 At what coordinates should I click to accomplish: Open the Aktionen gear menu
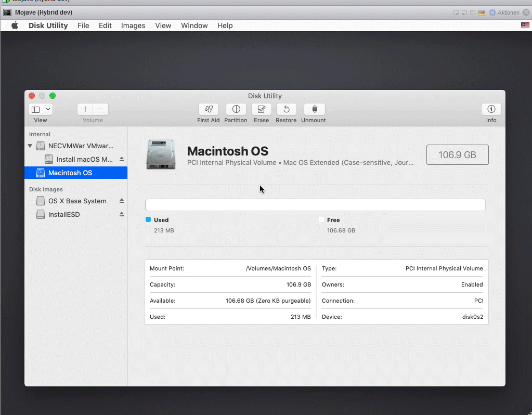point(492,12)
